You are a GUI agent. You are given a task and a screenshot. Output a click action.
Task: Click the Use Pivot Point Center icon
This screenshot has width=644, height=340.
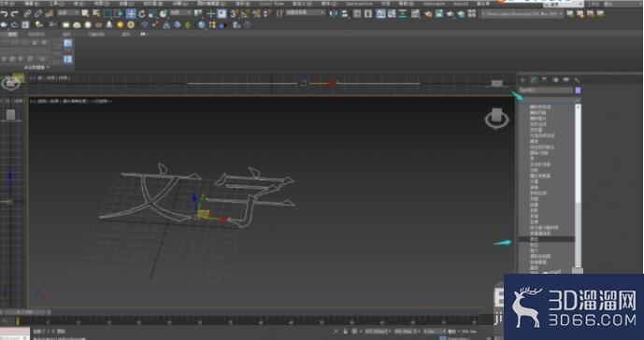click(x=198, y=14)
